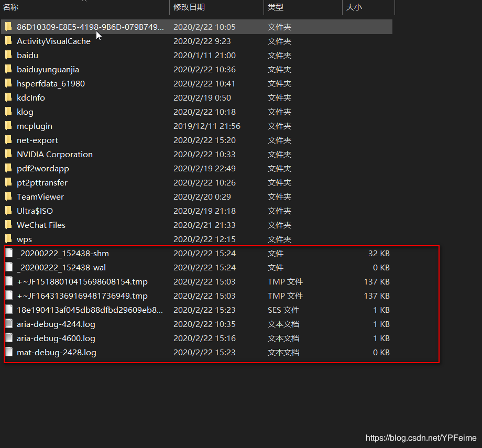Click date 2020/2/22 12:15 of wps

click(x=204, y=239)
